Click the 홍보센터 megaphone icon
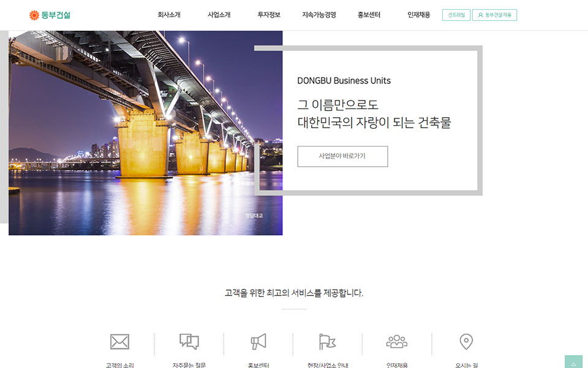Viewport: 588px width, 368px height. 258,342
